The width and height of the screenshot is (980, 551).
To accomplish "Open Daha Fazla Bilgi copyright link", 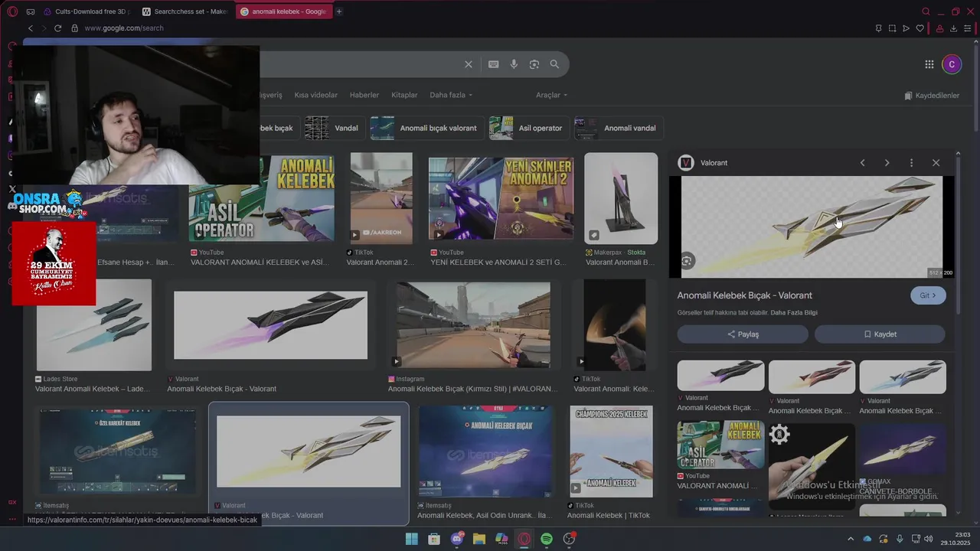I will [794, 313].
